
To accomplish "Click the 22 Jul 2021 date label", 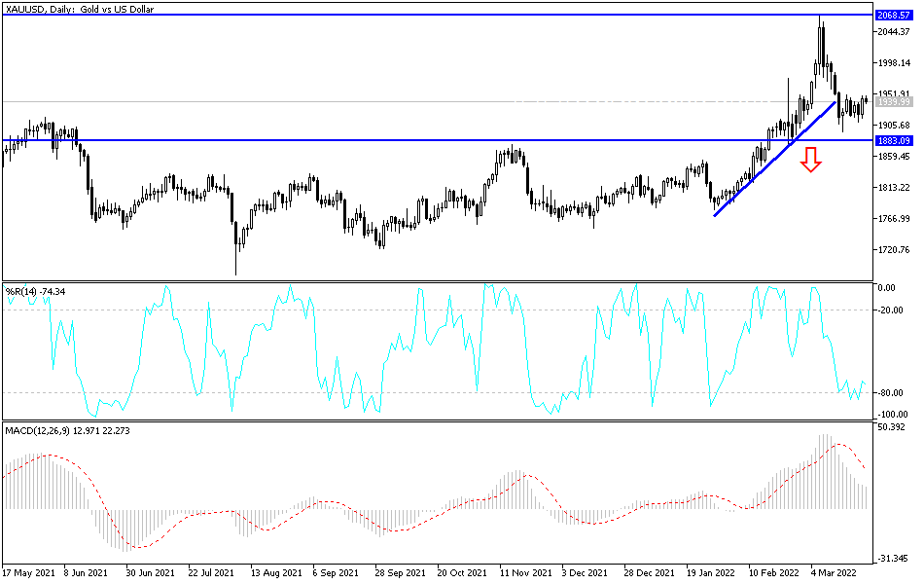I will pos(211,572).
